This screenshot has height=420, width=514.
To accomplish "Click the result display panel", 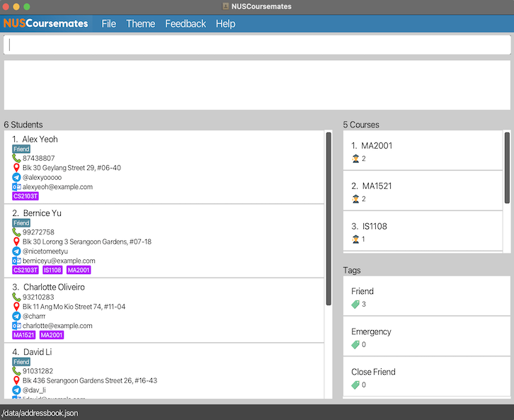I will (257, 85).
